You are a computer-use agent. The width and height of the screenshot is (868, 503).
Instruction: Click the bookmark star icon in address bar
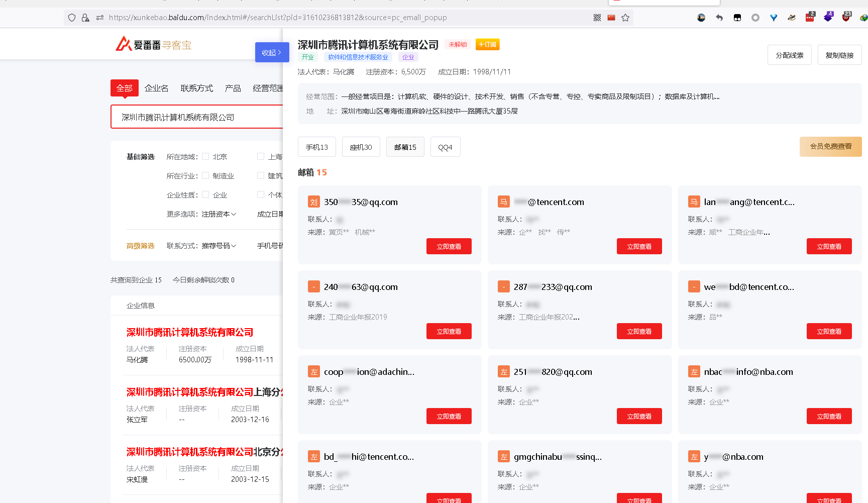pyautogui.click(x=625, y=18)
